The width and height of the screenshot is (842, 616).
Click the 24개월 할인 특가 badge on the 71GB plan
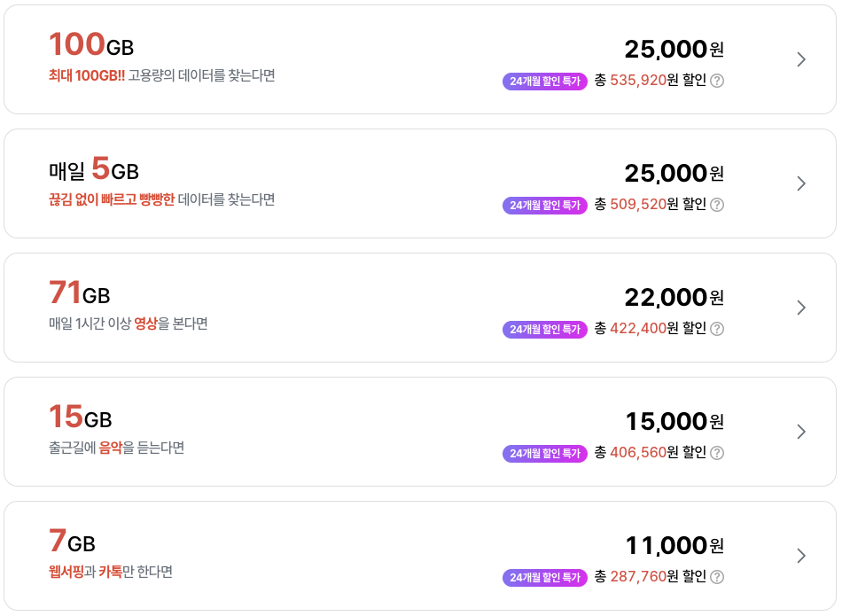(544, 329)
